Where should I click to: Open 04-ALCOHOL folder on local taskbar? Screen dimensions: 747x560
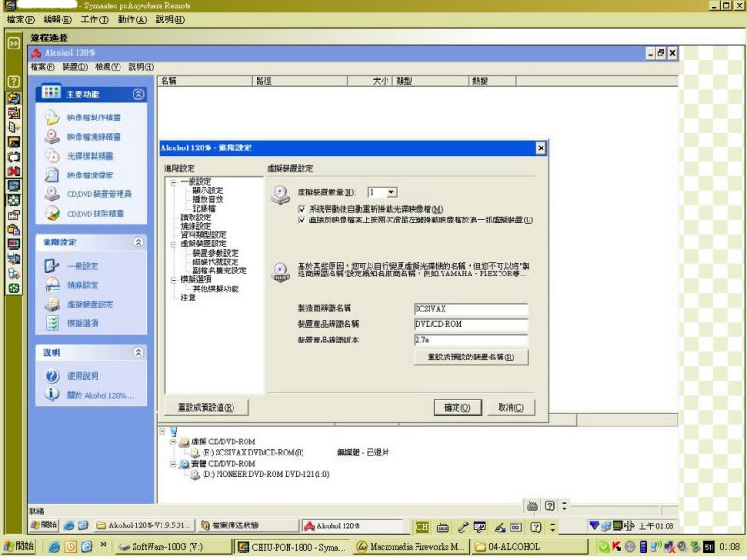(529, 547)
